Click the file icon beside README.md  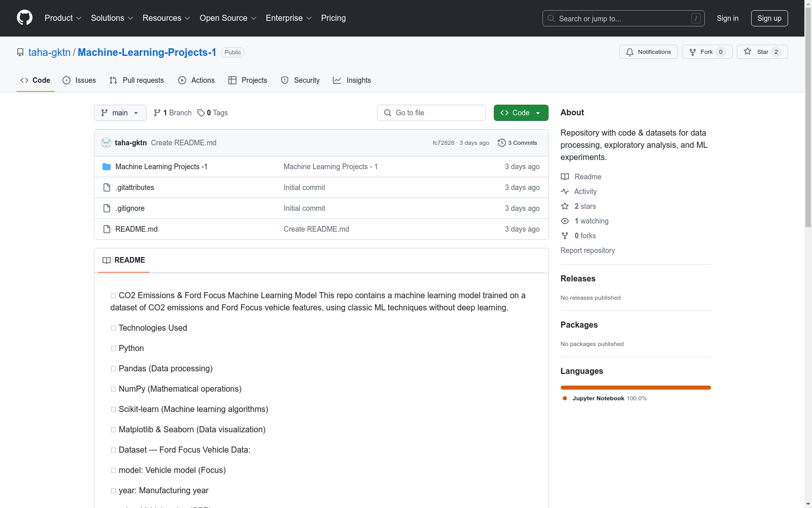point(107,229)
